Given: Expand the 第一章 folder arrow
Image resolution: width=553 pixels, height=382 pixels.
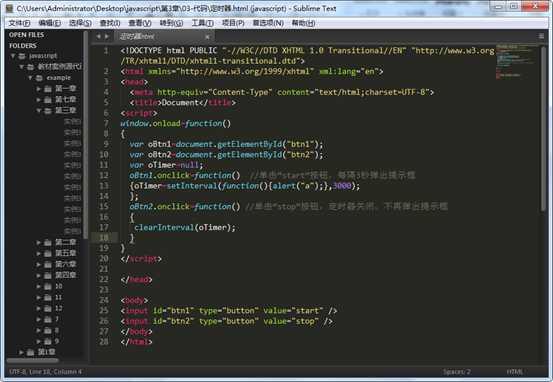Looking at the screenshot, I should 38,89.
